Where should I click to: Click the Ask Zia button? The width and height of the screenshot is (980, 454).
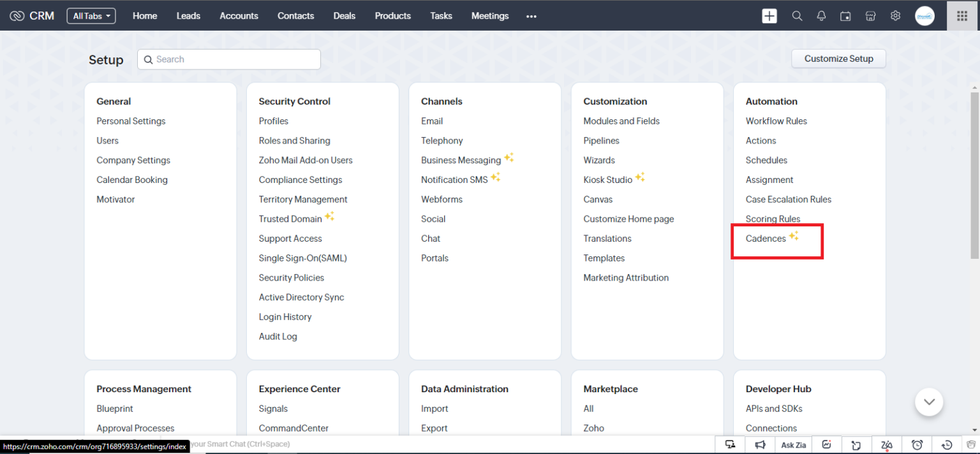click(793, 444)
